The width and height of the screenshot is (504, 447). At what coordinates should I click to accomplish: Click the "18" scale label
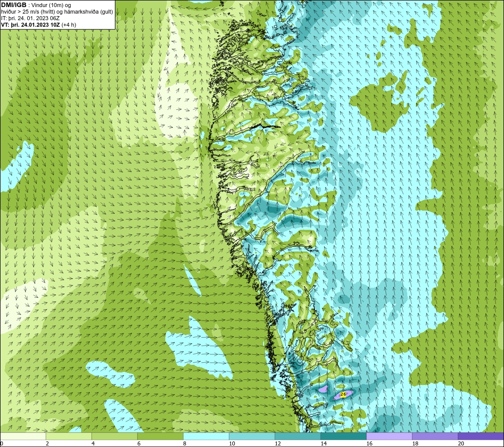pos(415,443)
